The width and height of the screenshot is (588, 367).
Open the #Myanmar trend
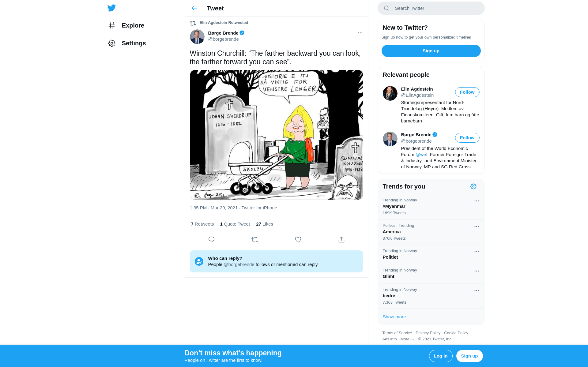(x=431, y=207)
